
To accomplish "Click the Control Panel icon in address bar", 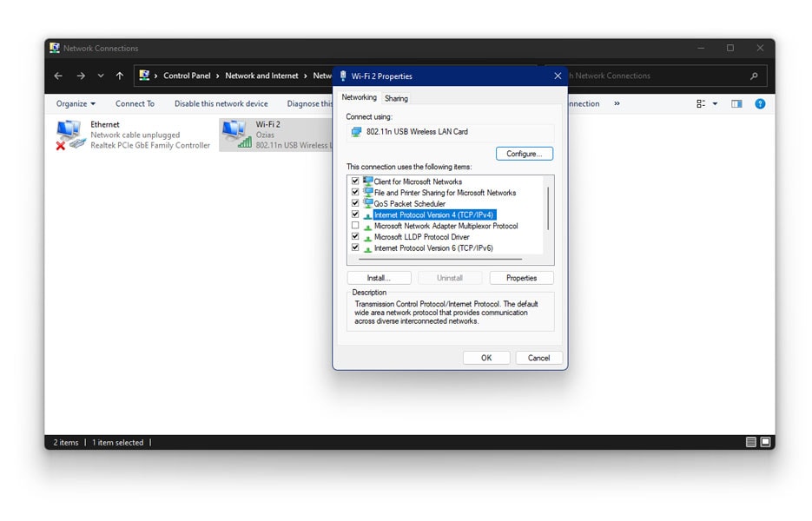I will (144, 75).
